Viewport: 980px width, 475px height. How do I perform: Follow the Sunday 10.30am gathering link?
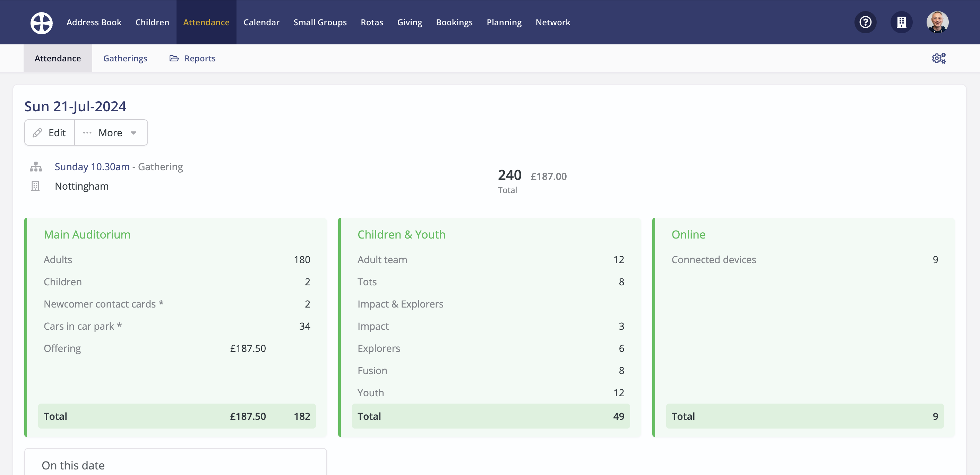(x=92, y=166)
